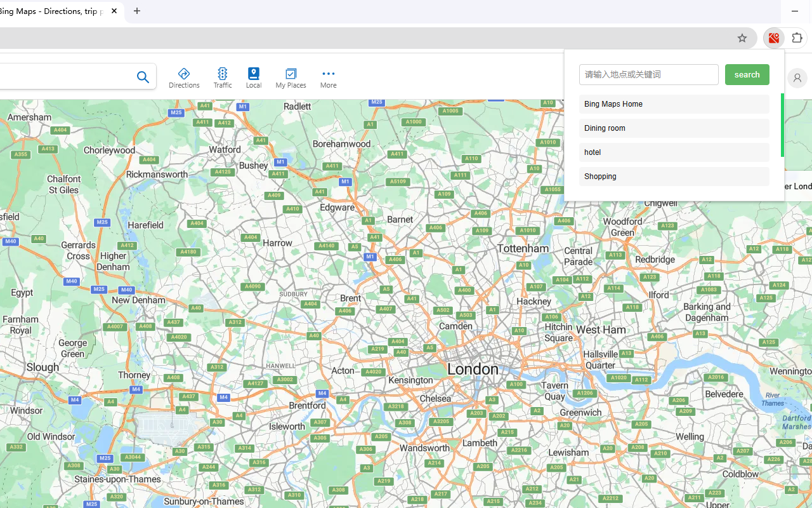Show the Traffic layer
Image resolution: width=812 pixels, height=508 pixels.
click(x=222, y=77)
